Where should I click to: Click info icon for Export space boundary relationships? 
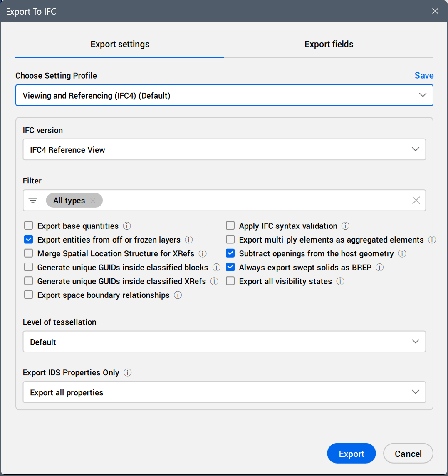[x=178, y=295]
